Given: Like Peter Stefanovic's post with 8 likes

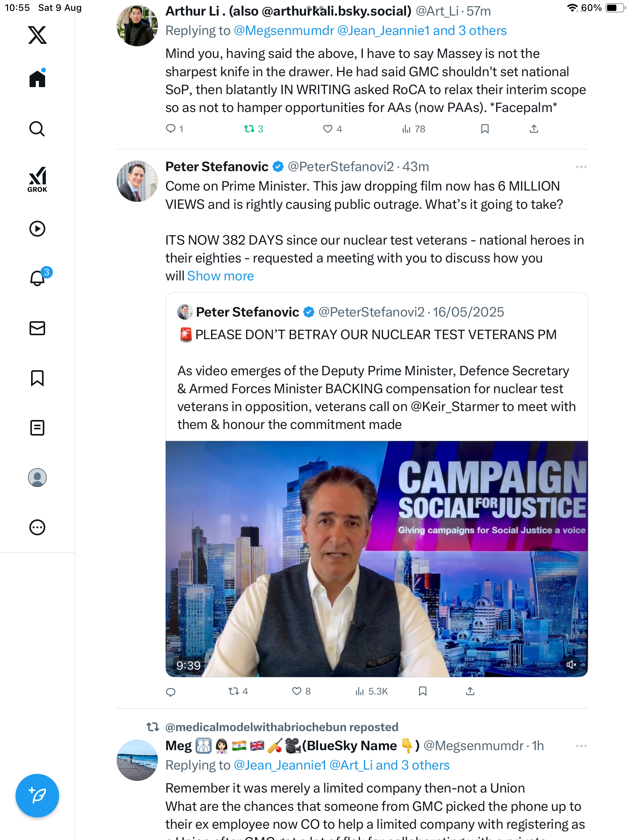Looking at the screenshot, I should [x=297, y=691].
